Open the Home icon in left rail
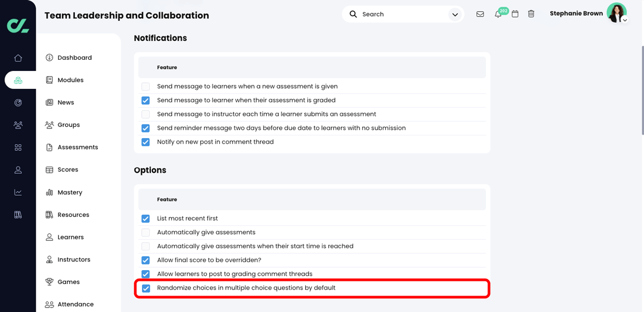Screen dimensions: 644x312 point(18,58)
